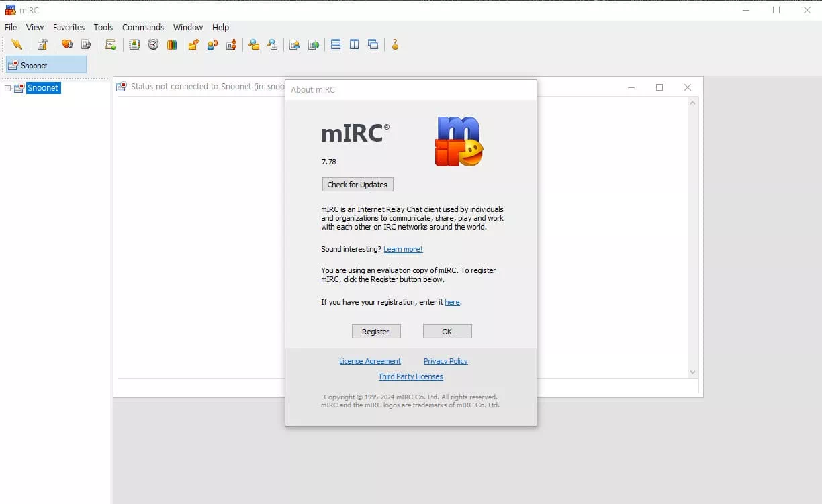Click OK in the About dialog
822x504 pixels.
[x=447, y=332]
